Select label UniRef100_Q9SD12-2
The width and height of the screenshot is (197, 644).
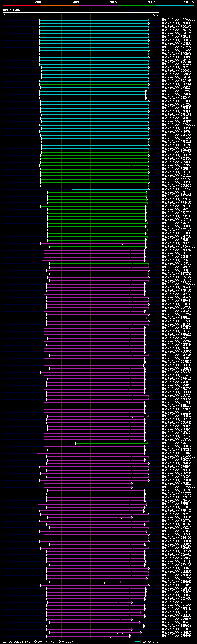point(179,382)
